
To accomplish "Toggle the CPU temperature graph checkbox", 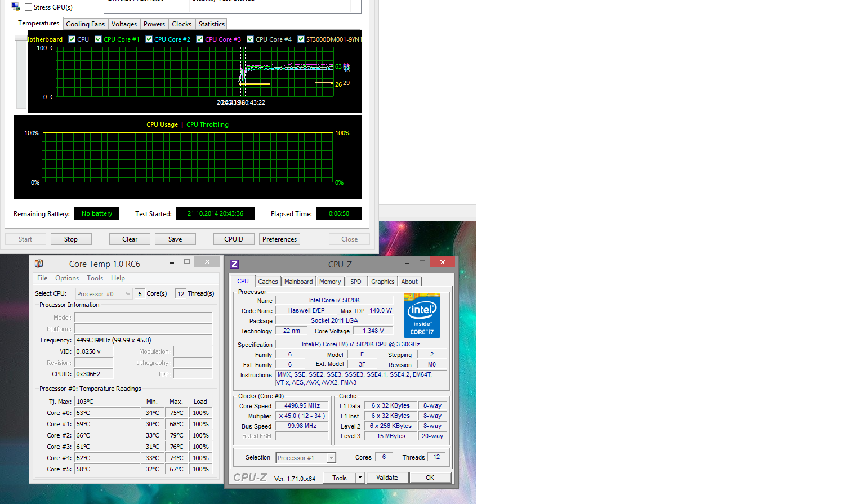I will (72, 39).
